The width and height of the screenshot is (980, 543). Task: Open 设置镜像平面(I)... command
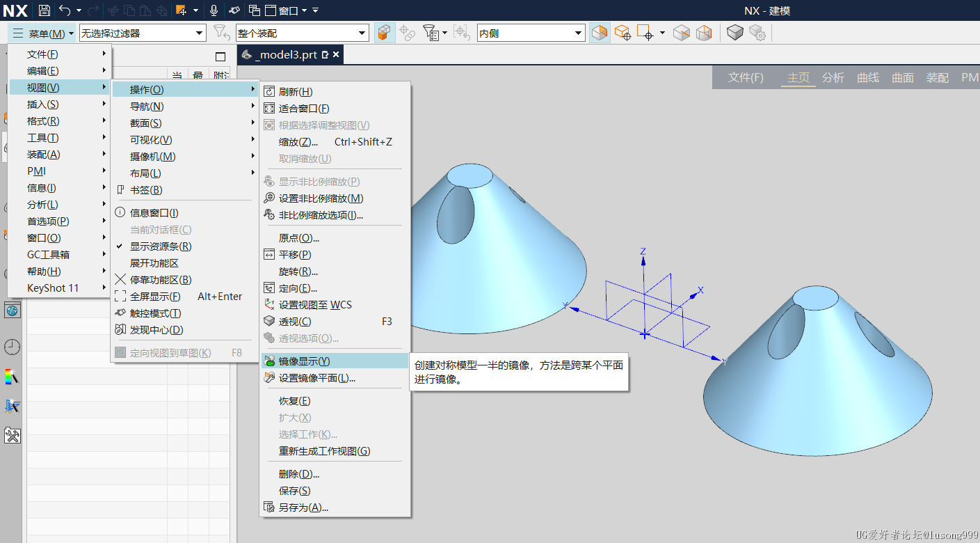(x=335, y=378)
